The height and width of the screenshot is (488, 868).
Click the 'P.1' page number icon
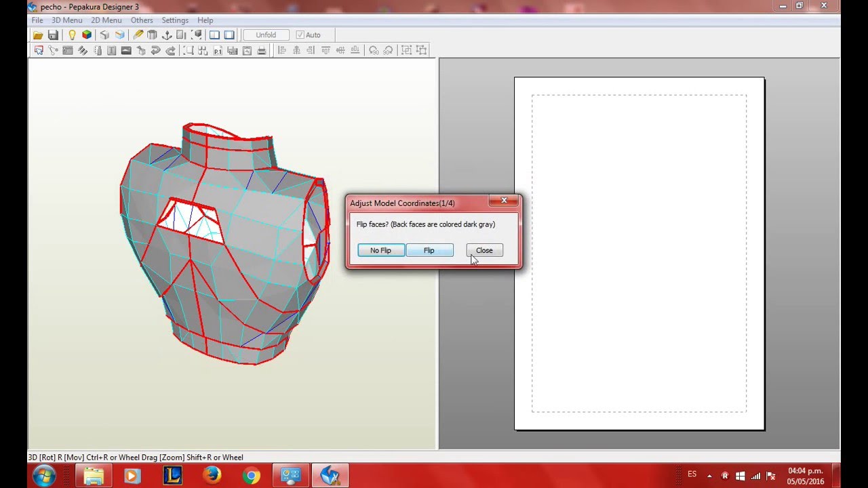[218, 50]
